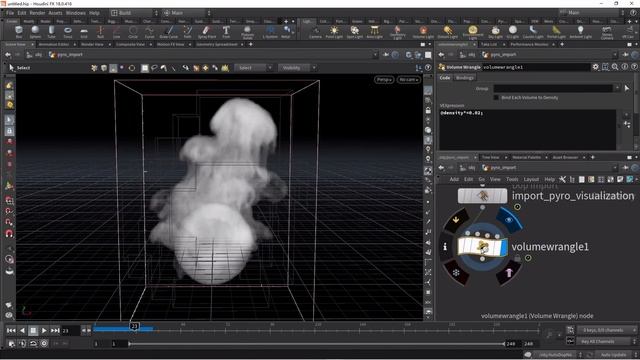Add a Sky Light from shelf

(496, 32)
